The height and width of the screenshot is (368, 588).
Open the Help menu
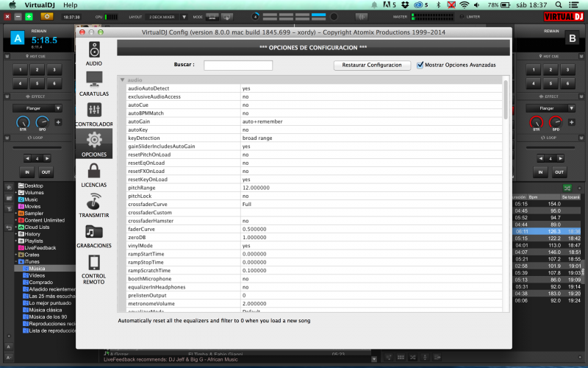70,4
